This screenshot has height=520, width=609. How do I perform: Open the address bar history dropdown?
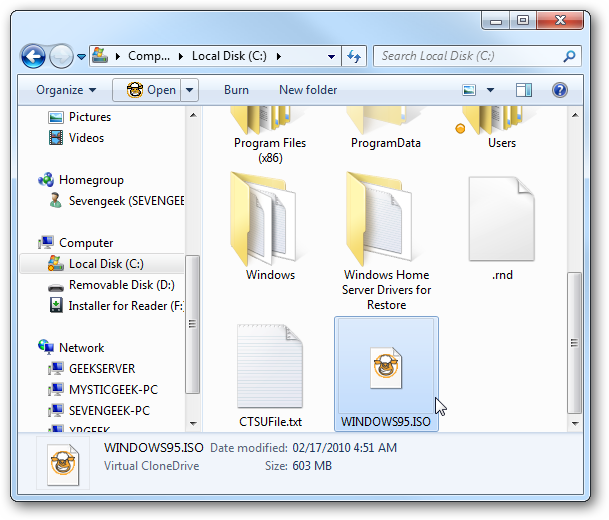click(331, 57)
